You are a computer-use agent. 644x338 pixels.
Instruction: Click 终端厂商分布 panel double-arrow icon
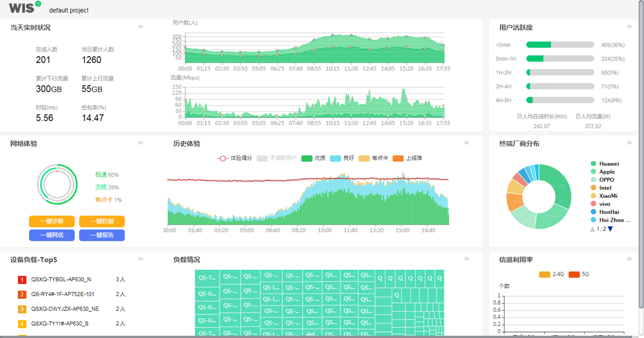pos(630,143)
